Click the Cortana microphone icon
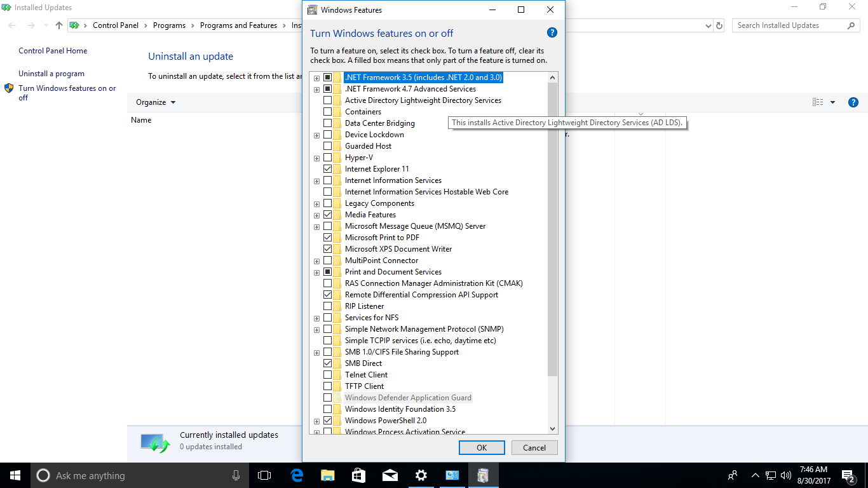The image size is (868, 488). click(236, 475)
